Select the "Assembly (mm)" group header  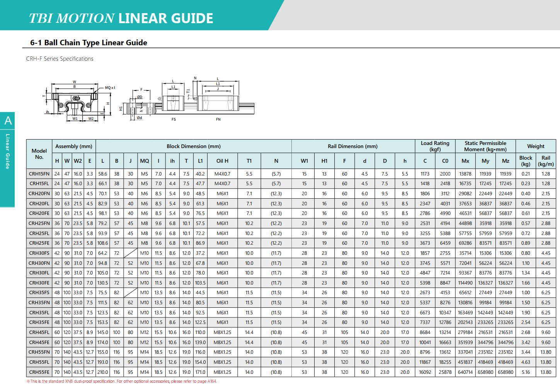[x=74, y=146]
